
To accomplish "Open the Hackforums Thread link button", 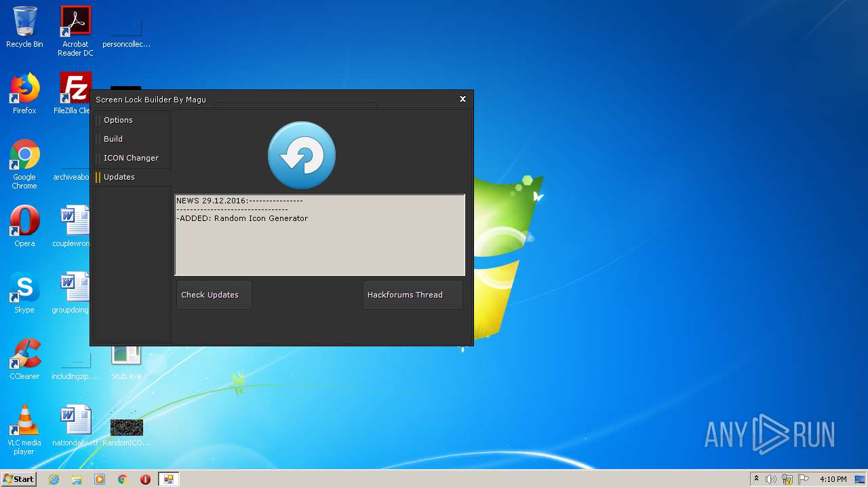I will 413,295.
